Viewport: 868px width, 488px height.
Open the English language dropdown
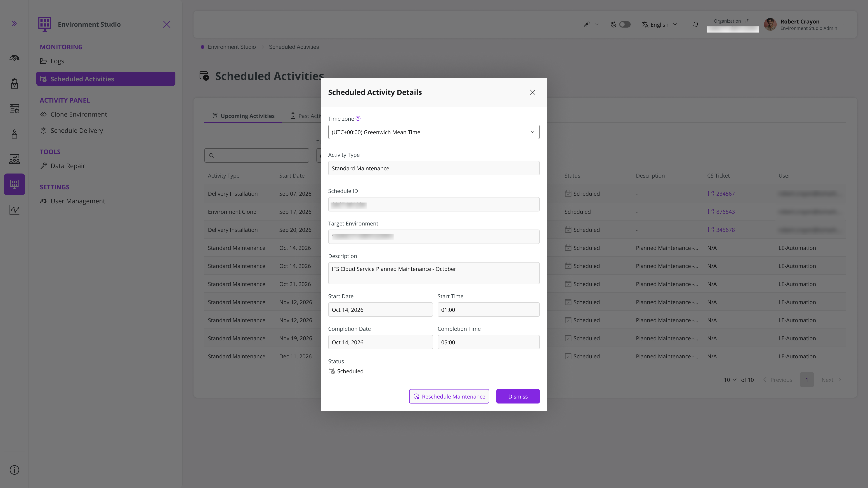coord(659,25)
